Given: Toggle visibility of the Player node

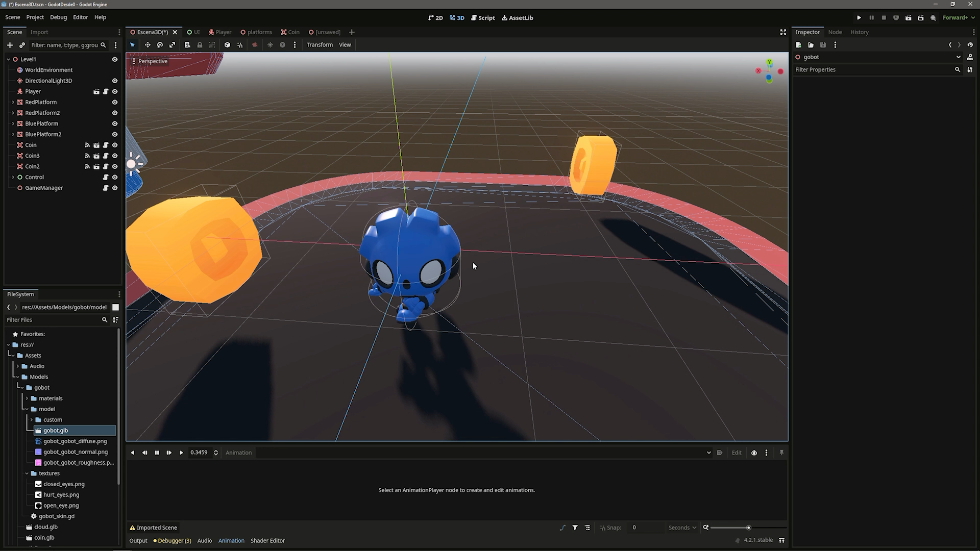Looking at the screenshot, I should pos(115,91).
